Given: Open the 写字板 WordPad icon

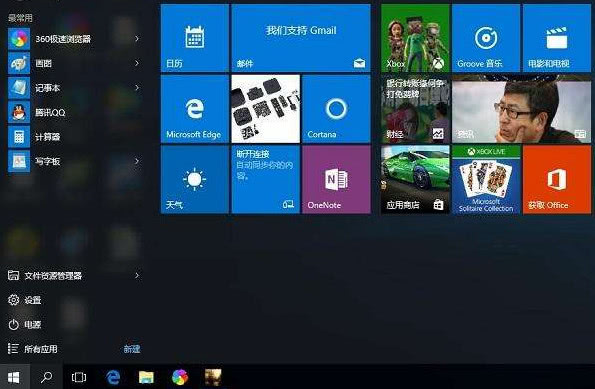Looking at the screenshot, I should (19, 161).
